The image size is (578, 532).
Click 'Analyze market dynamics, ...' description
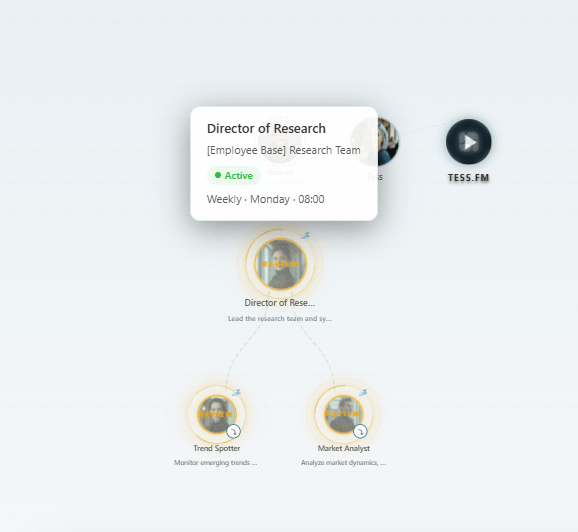[x=344, y=463]
